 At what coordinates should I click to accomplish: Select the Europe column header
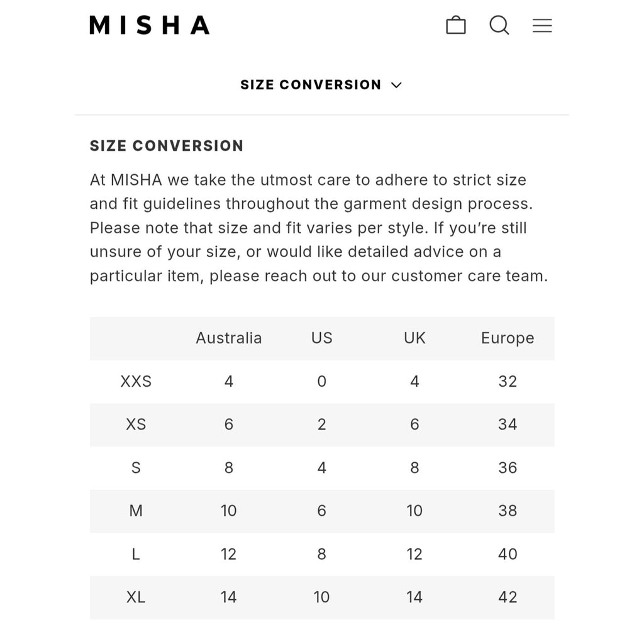point(508,338)
